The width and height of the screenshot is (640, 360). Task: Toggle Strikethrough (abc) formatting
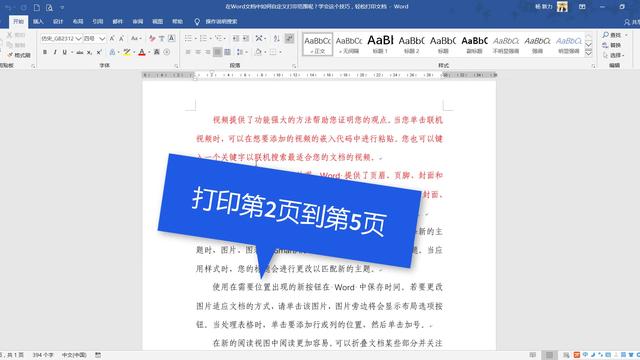[x=80, y=52]
